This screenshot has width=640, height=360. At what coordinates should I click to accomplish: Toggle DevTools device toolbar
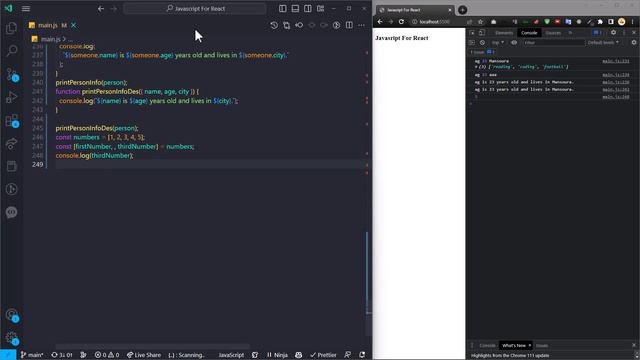[x=482, y=33]
